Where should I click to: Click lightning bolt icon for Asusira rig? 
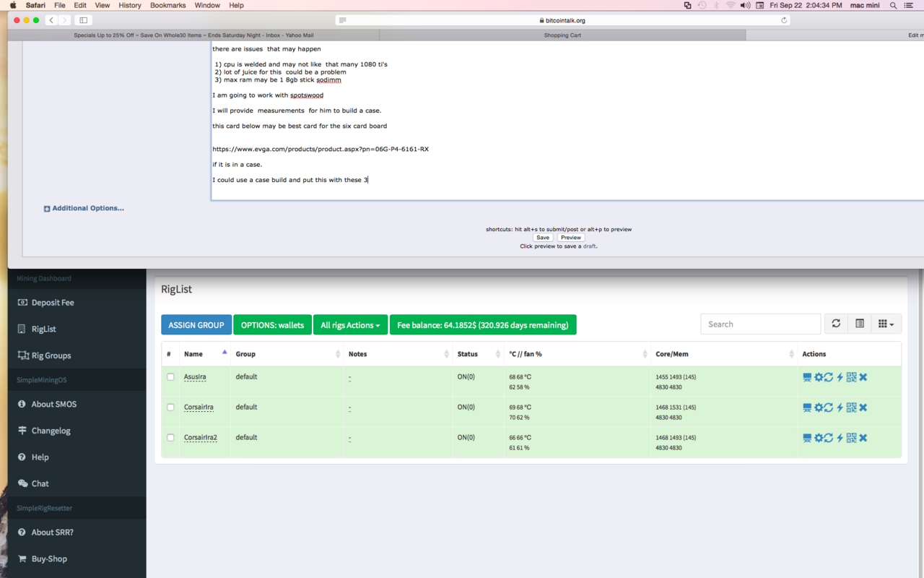pyautogui.click(x=840, y=377)
